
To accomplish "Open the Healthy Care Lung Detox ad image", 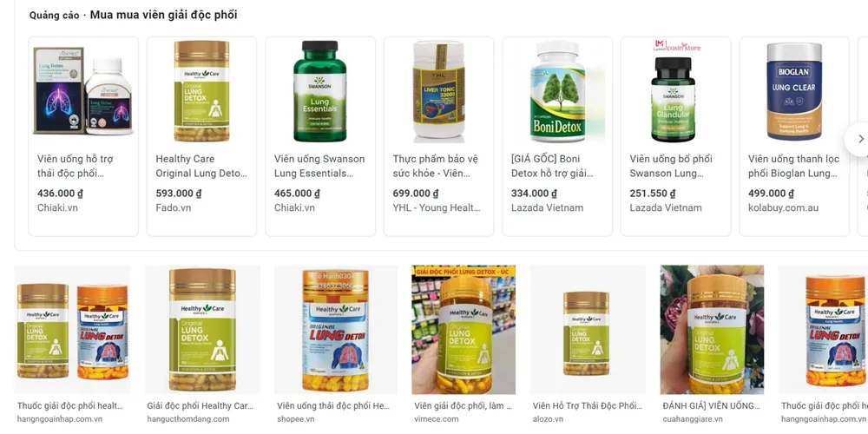I will coord(201,91).
